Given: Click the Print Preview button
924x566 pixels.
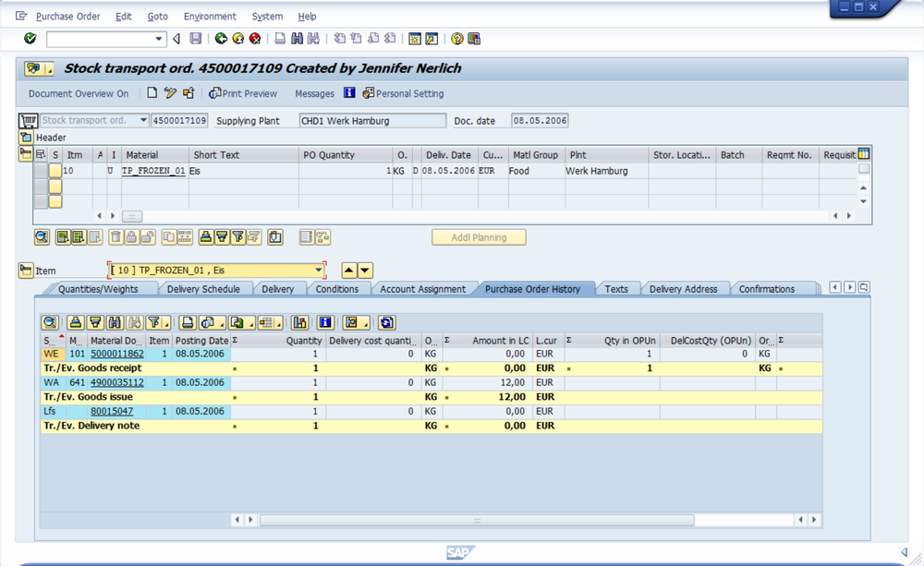Looking at the screenshot, I should (243, 93).
